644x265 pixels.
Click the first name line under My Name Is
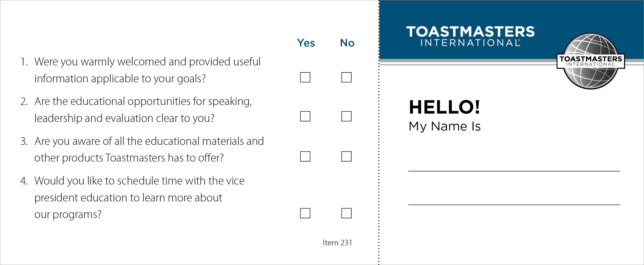coord(514,171)
